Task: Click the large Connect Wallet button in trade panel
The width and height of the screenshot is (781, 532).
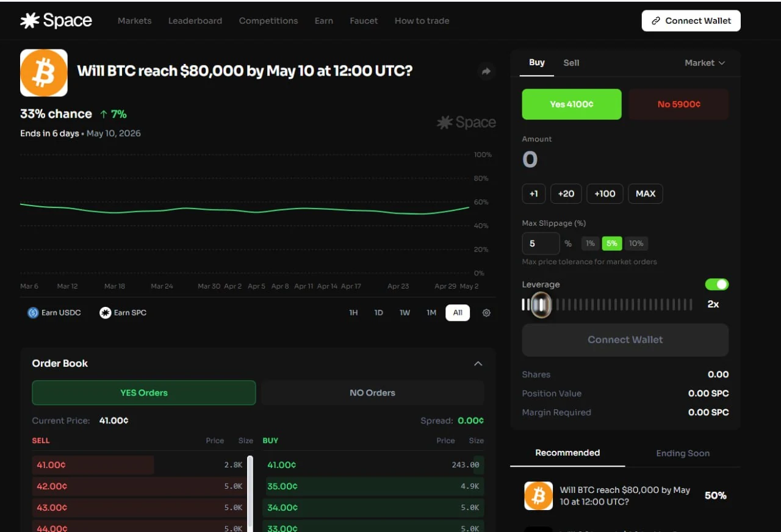Action: 625,340
